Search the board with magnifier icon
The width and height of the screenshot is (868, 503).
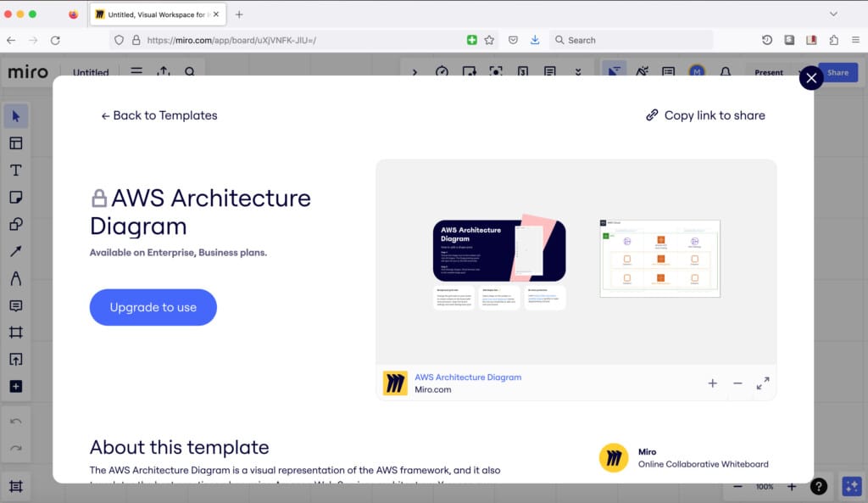point(190,71)
